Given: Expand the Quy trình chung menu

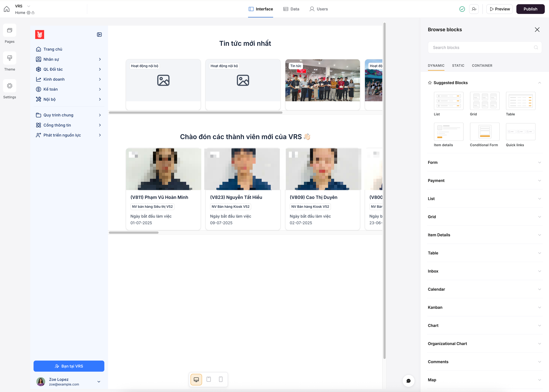Looking at the screenshot, I should (69, 115).
